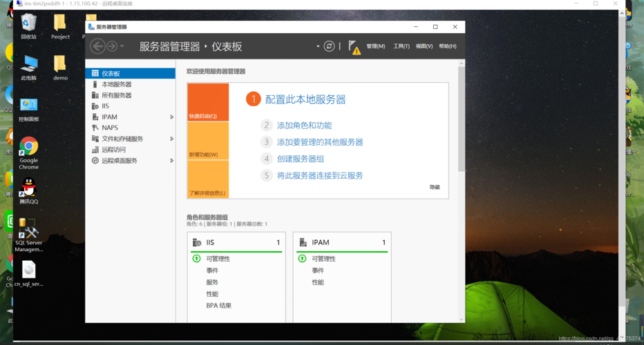The width and height of the screenshot is (644, 345).
Task: Click the 配置此本地服务器 link
Action: [305, 99]
